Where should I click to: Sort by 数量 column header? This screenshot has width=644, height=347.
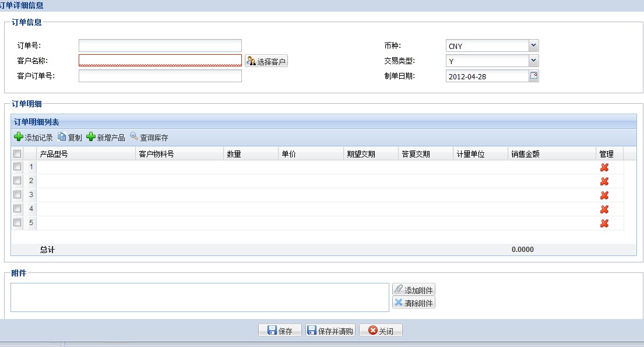[x=251, y=154]
